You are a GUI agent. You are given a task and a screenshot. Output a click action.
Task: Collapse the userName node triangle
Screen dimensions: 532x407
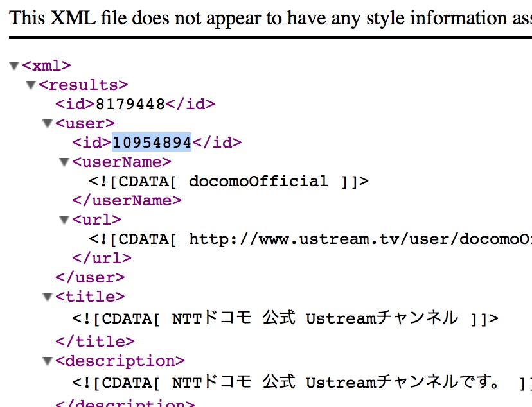click(x=64, y=162)
